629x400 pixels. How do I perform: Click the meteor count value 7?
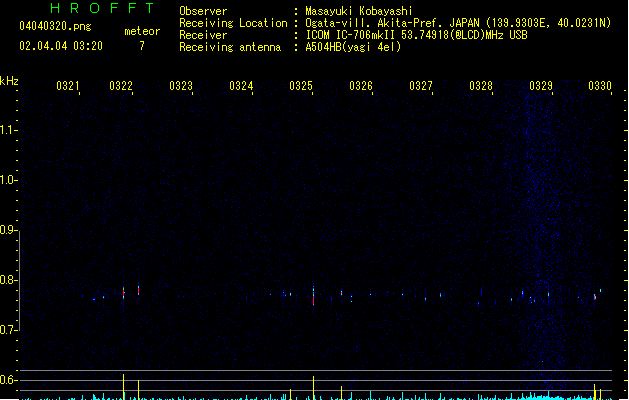coord(142,46)
